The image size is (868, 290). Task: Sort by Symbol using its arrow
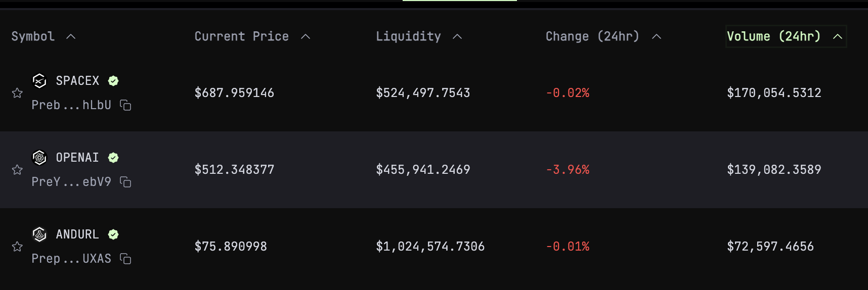(x=71, y=36)
